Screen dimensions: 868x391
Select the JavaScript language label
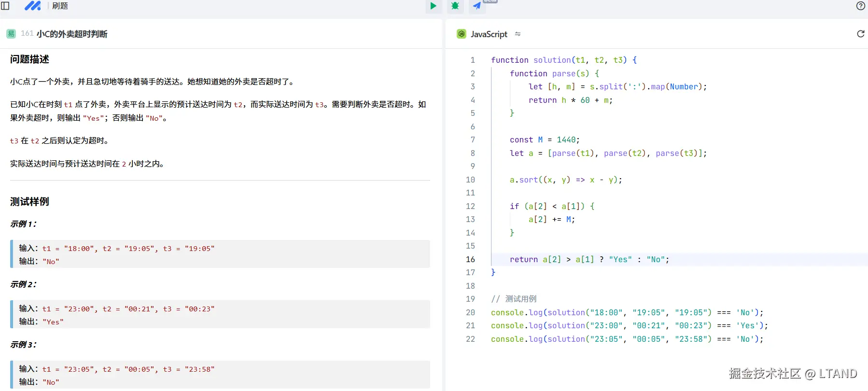[x=489, y=34]
